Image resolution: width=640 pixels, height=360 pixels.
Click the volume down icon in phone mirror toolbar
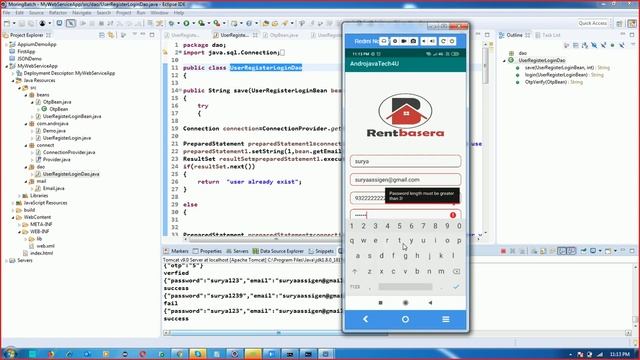click(x=423, y=41)
